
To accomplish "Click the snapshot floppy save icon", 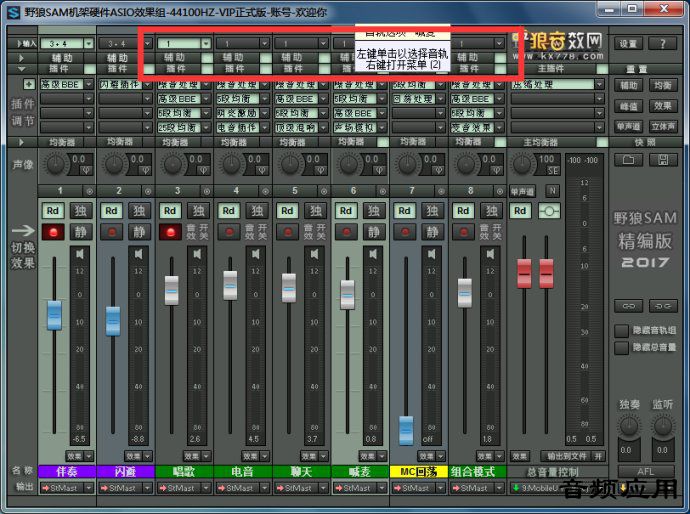I will 663,160.
